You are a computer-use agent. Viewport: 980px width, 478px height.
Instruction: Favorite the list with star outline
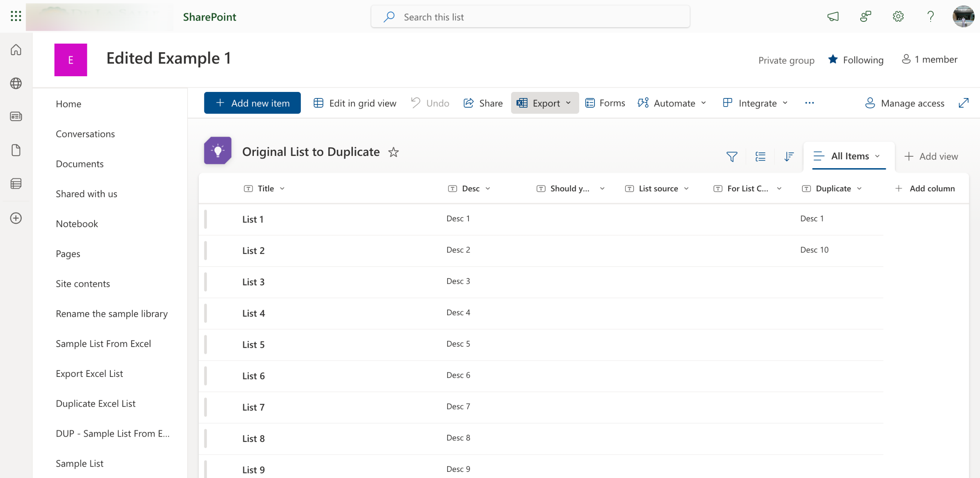pos(393,152)
